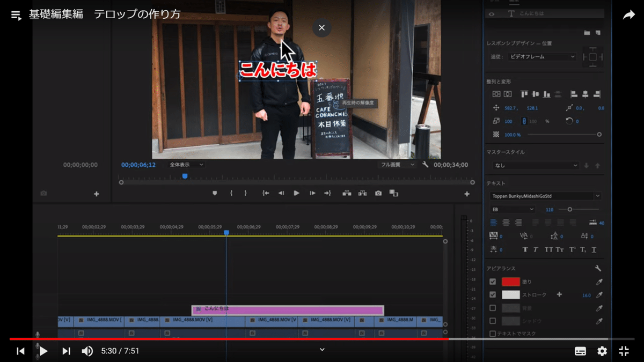Select the all-caps text formatting icon
This screenshot has width=644, height=362.
550,250
